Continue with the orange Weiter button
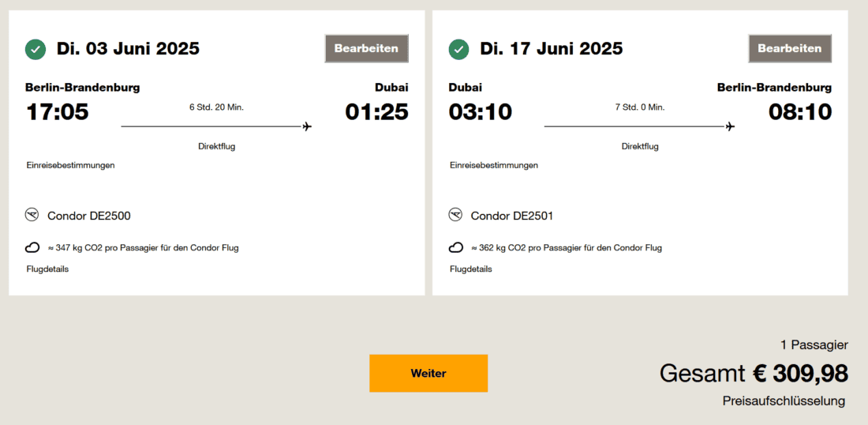The image size is (868, 425). tap(428, 373)
